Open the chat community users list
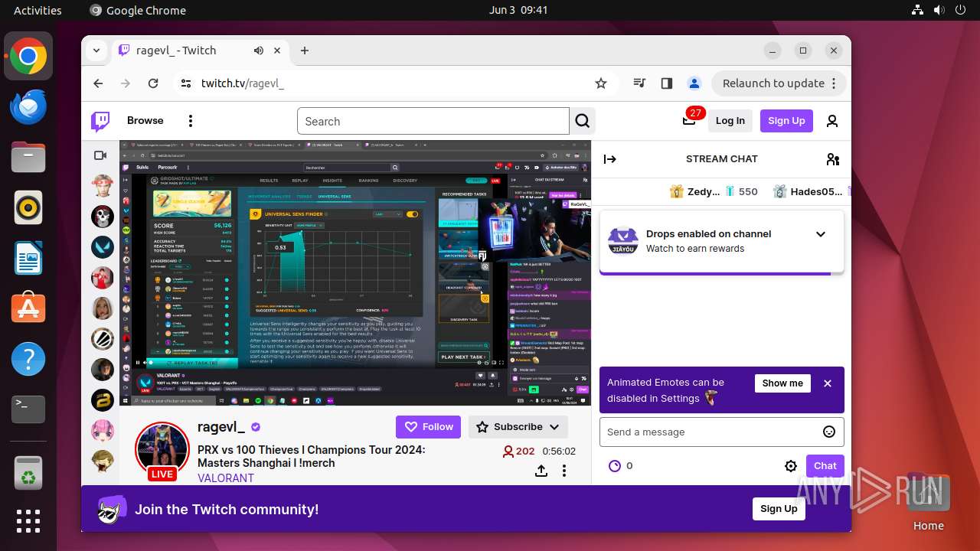980x551 pixels. pyautogui.click(x=833, y=159)
